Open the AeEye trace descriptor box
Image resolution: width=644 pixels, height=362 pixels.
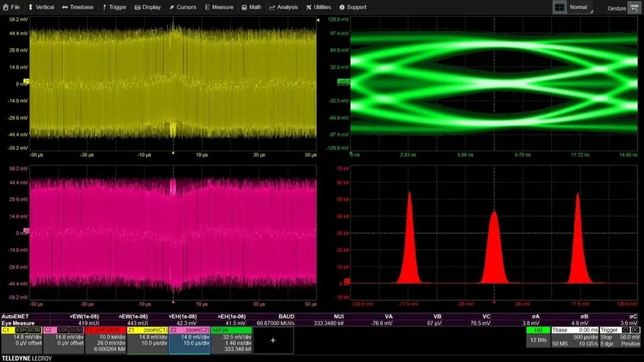(231, 340)
